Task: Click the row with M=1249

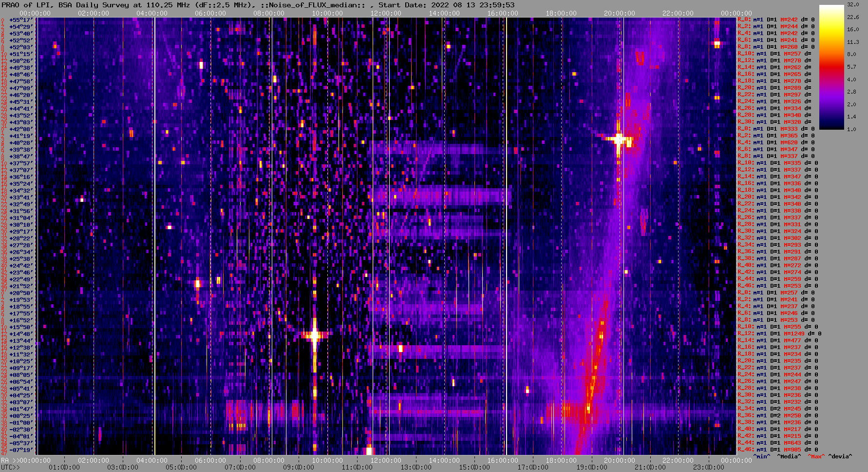Action: [x=779, y=334]
